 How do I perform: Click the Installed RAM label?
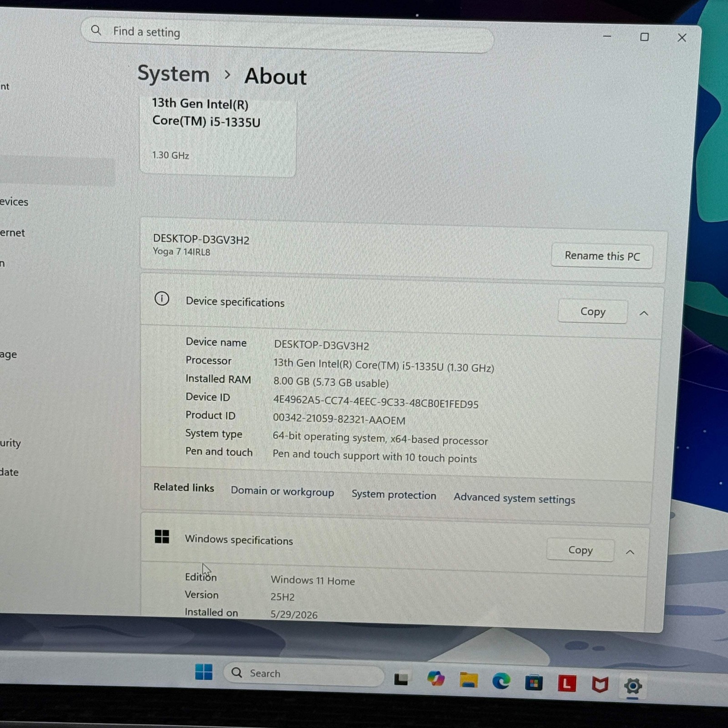[x=218, y=379]
